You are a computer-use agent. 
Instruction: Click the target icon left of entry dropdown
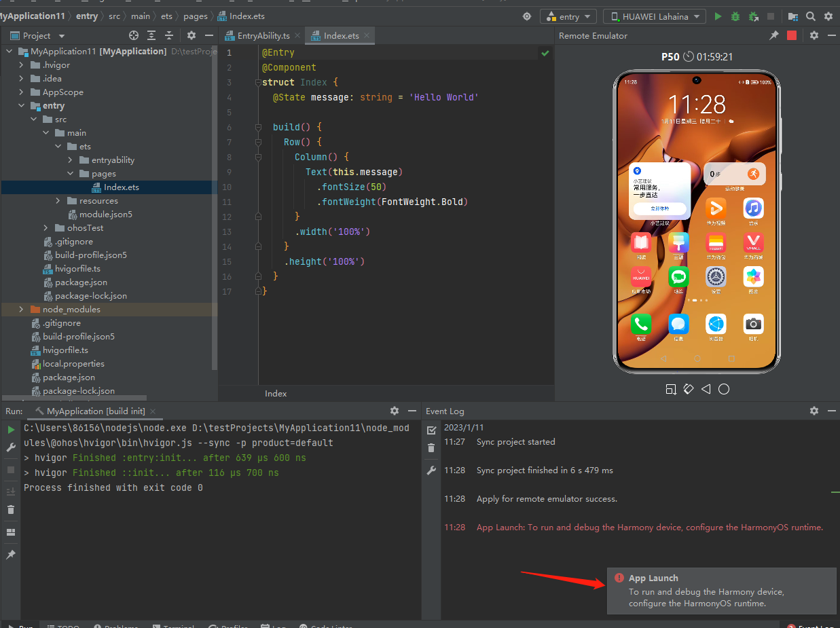(x=527, y=16)
